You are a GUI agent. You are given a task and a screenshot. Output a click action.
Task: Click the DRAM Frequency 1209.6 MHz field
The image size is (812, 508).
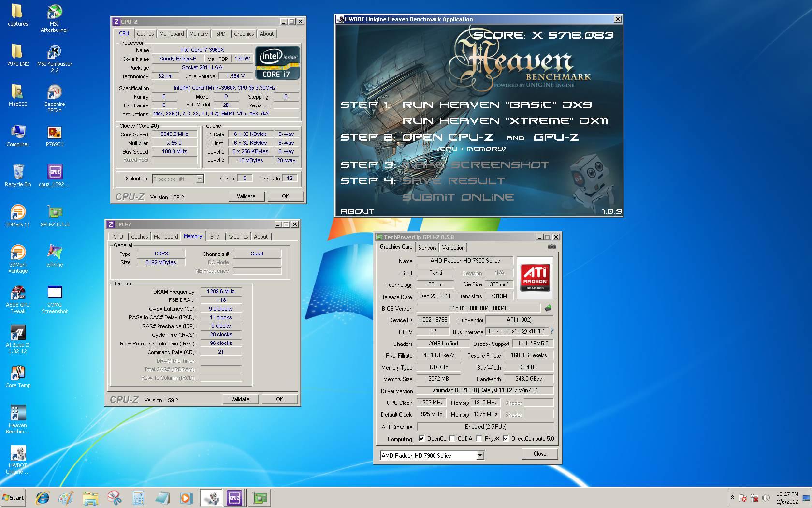click(x=221, y=291)
